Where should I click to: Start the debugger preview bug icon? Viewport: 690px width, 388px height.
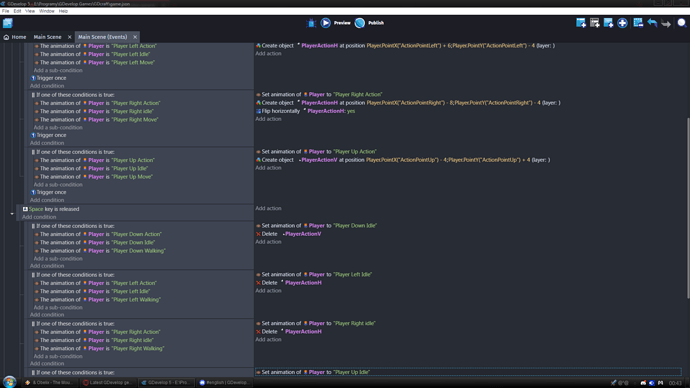pos(311,23)
